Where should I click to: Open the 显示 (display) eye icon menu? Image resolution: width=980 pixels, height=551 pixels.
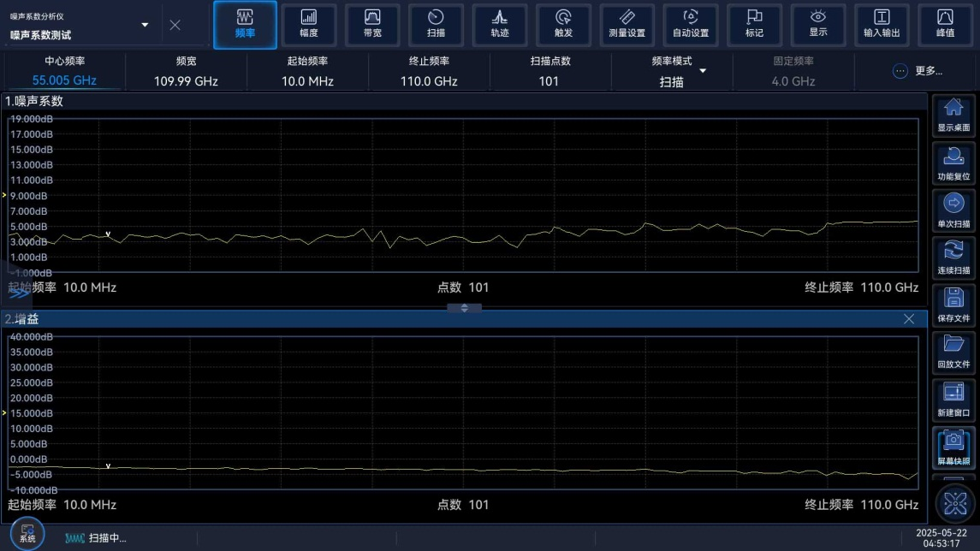tap(818, 24)
